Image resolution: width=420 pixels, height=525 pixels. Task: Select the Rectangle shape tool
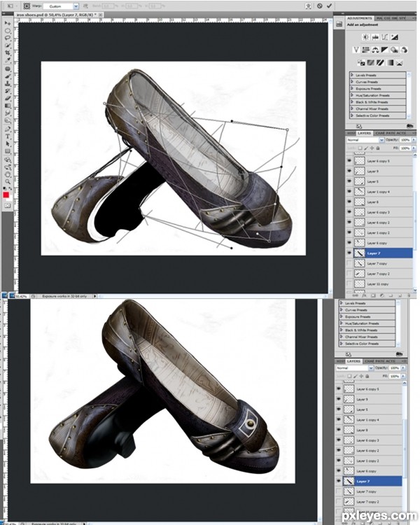8,151
